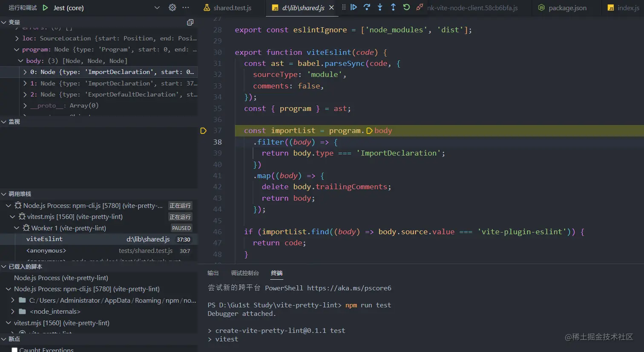Click the bug icon beside npm-cli.js process
The width and height of the screenshot is (644, 352).
pyautogui.click(x=18, y=205)
